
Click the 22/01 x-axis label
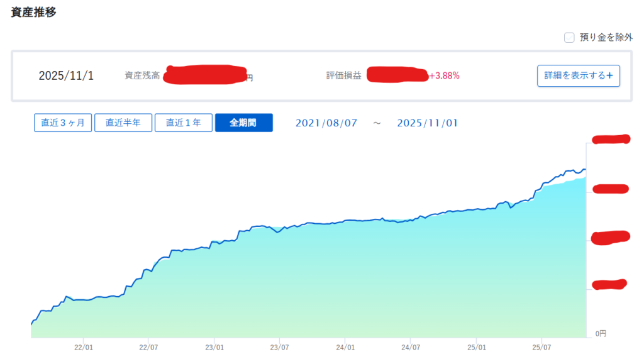[x=84, y=347]
